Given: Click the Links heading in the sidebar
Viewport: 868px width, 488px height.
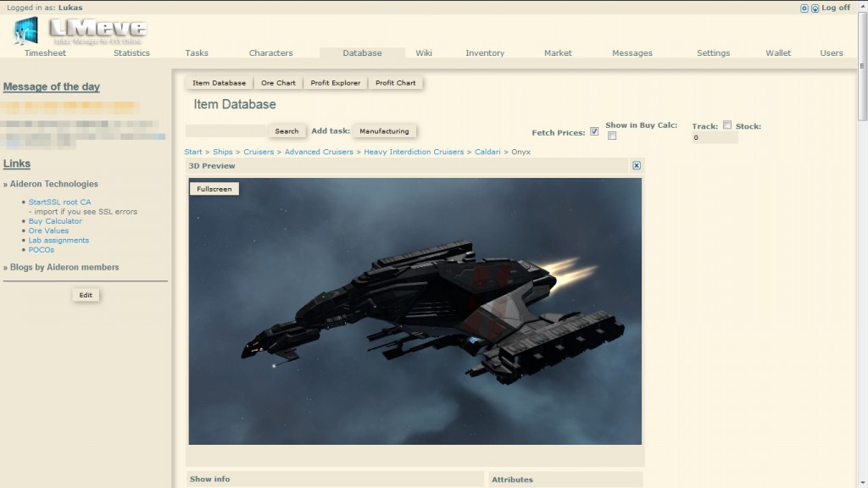Looking at the screenshot, I should coord(17,164).
